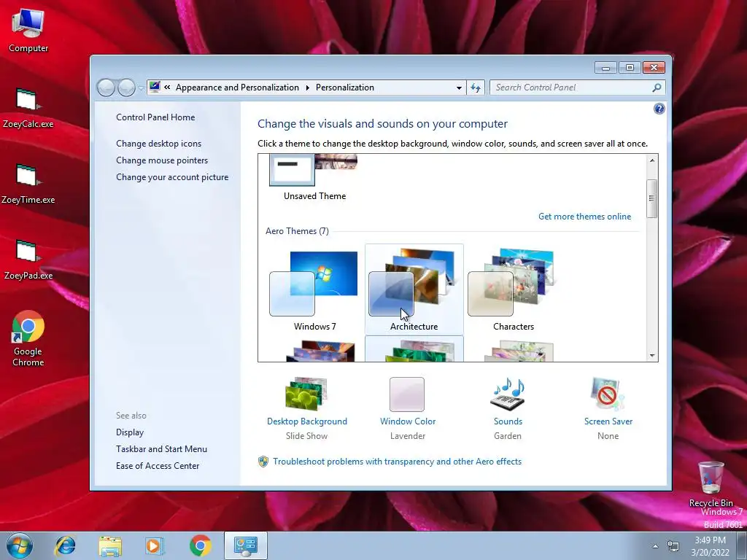Open Change mouse pointers link
This screenshot has height=560, width=747.
click(162, 160)
